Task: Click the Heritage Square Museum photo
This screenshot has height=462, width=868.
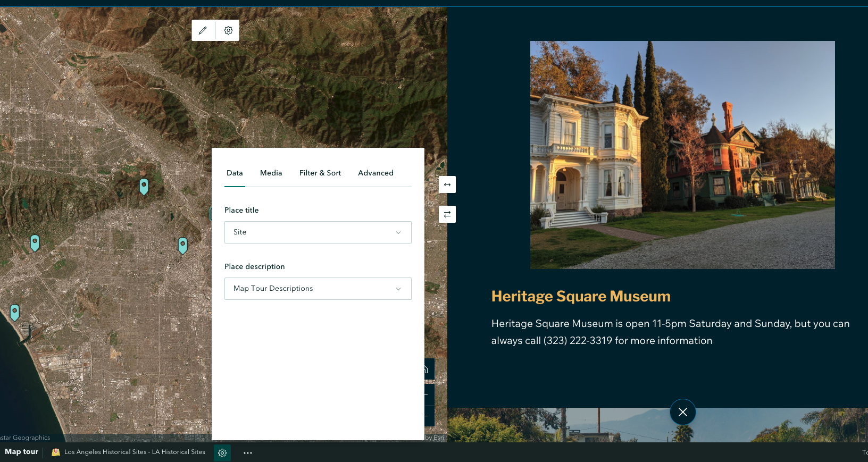Action: (682, 155)
